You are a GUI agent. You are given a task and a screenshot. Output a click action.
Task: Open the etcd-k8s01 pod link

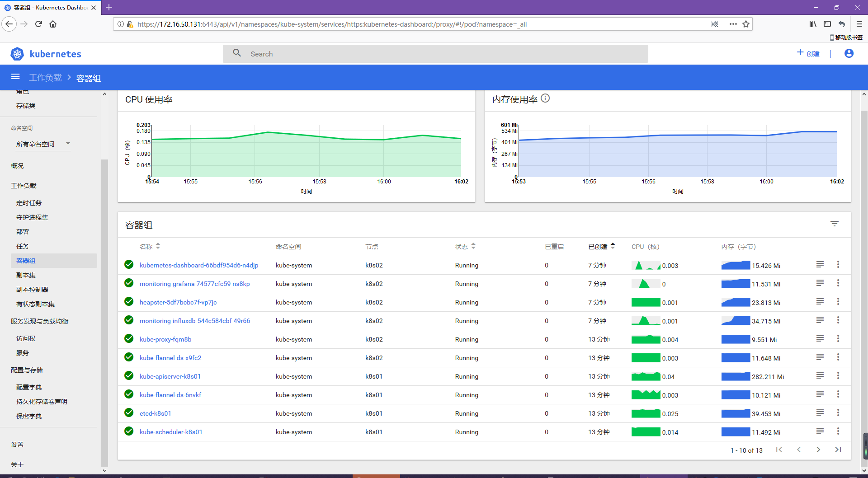tap(155, 413)
